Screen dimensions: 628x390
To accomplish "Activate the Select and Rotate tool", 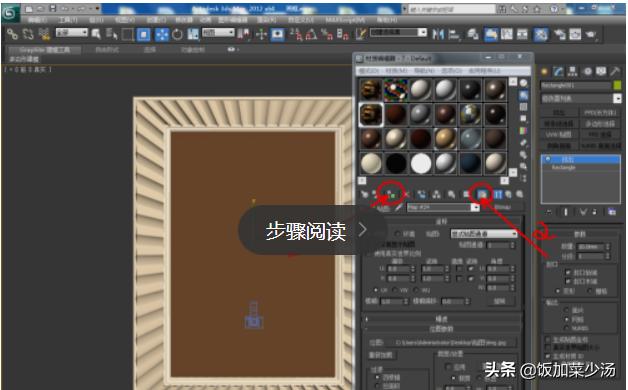I will click(177, 34).
